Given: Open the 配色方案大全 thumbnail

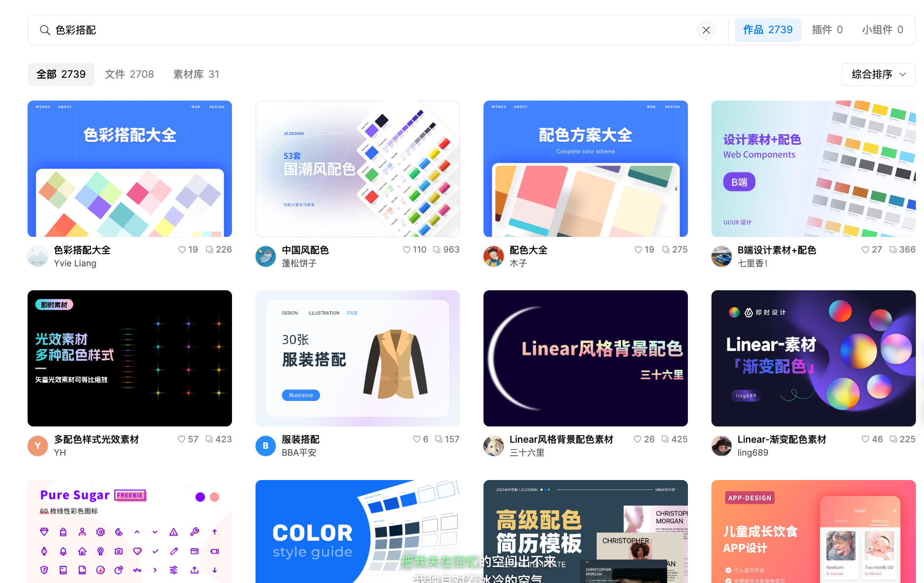Looking at the screenshot, I should [585, 169].
